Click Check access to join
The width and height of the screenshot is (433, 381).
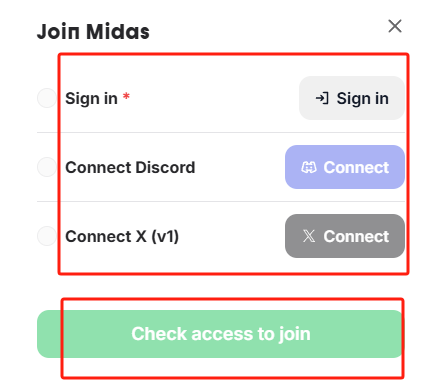click(220, 334)
